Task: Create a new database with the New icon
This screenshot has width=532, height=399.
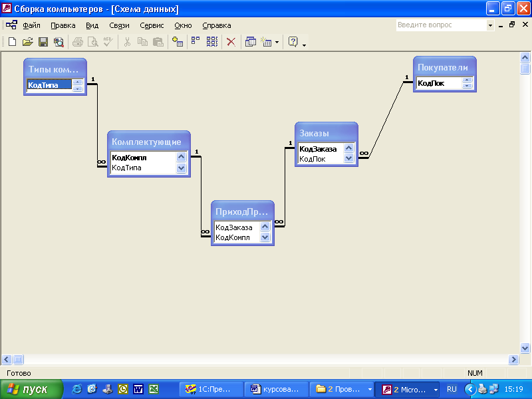Action: click(x=12, y=42)
